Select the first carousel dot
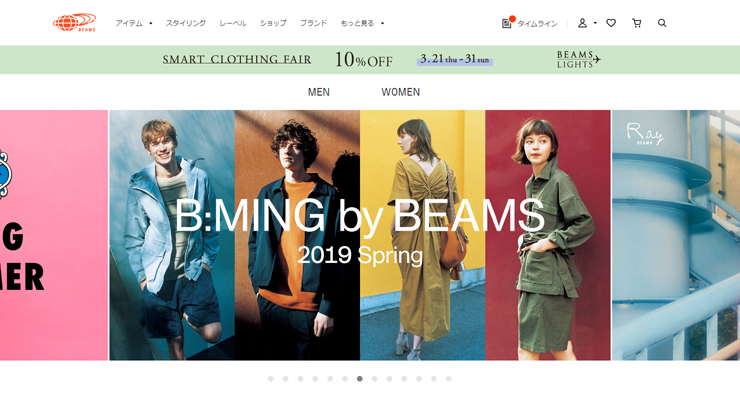Screen dimensions: 740x403 point(270,378)
